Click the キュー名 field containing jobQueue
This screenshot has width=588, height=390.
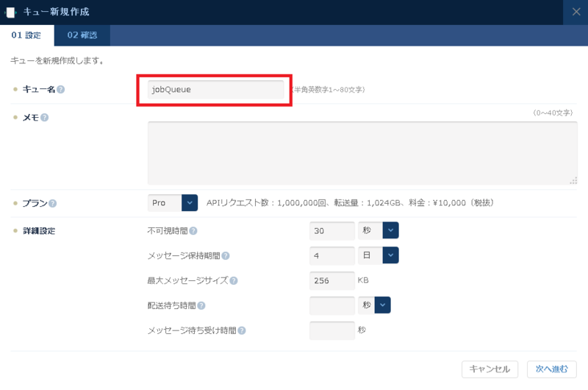pos(215,89)
